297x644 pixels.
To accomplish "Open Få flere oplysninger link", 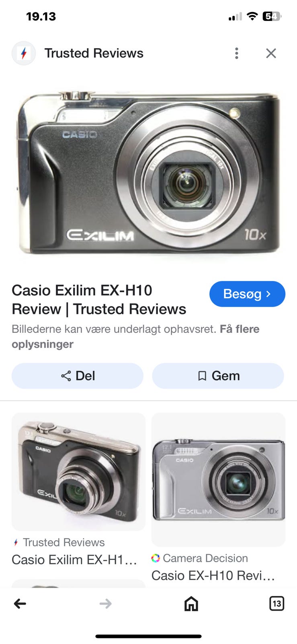I will coord(135,336).
